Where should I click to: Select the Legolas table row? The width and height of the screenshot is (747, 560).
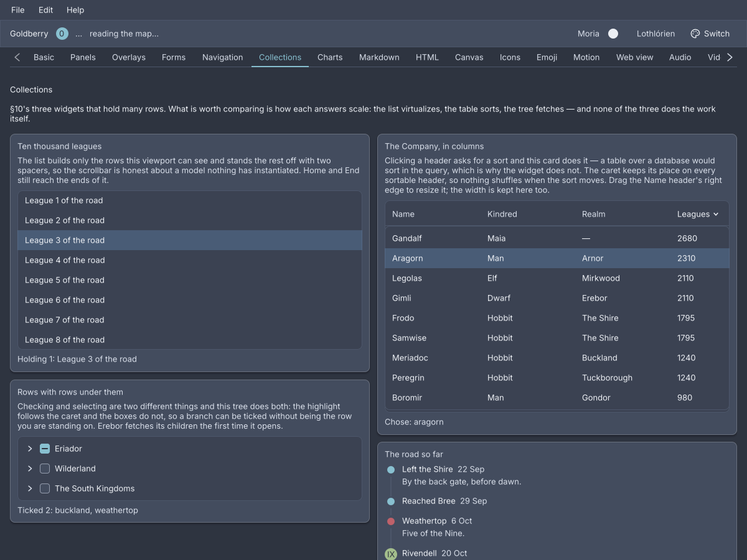click(x=557, y=278)
